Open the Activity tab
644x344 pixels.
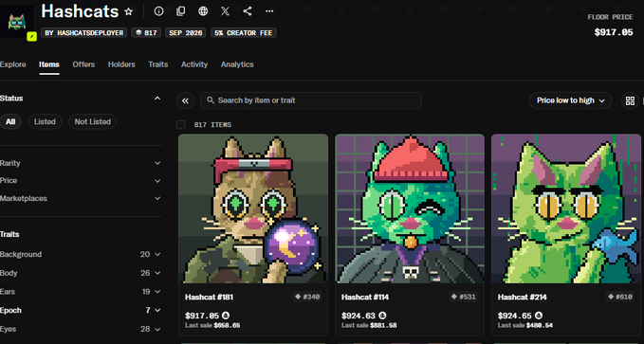(194, 64)
